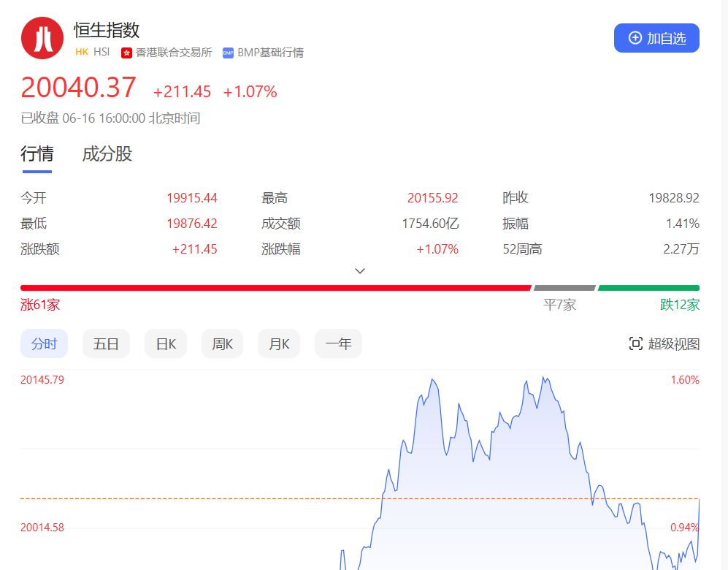Switch to the 成分股 tab

[107, 154]
